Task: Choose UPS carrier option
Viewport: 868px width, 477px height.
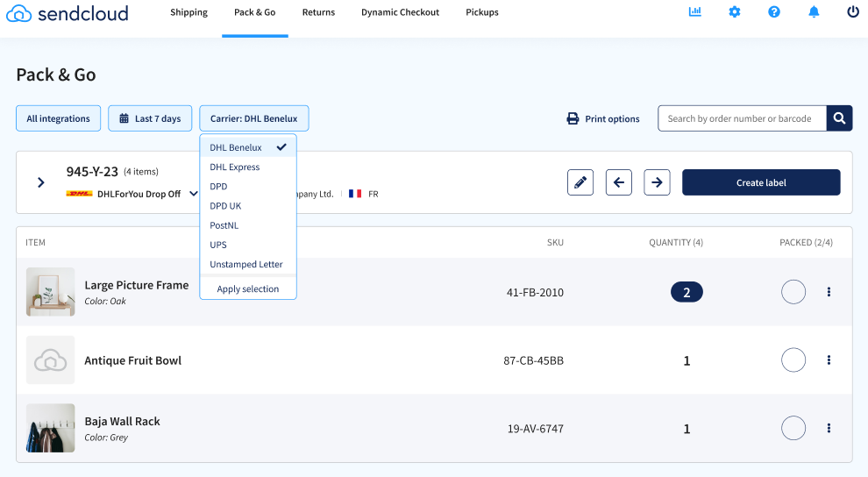Action: pos(248,245)
